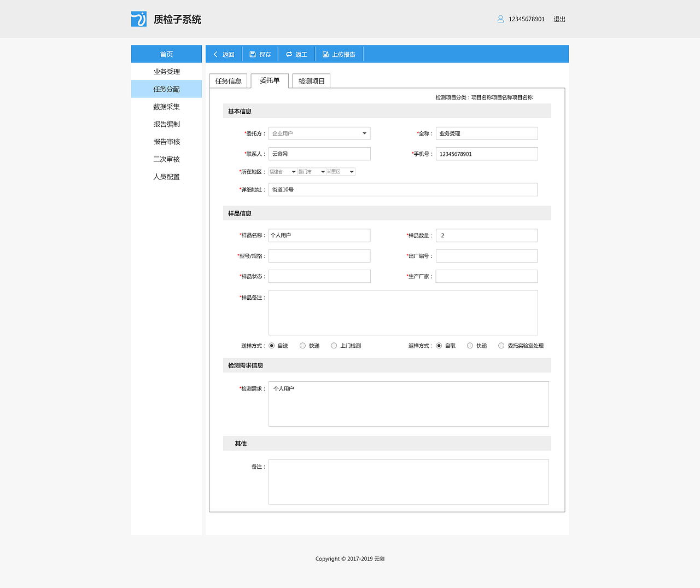
Task: Open 二次审核 in the sidebar
Action: (167, 159)
